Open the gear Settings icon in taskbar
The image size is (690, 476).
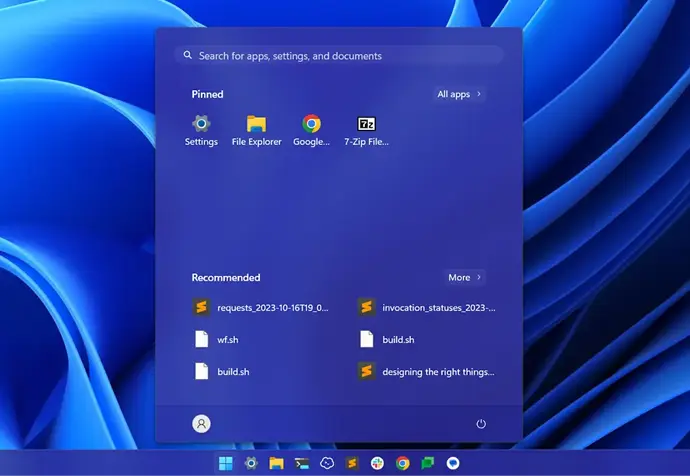pyautogui.click(x=251, y=463)
